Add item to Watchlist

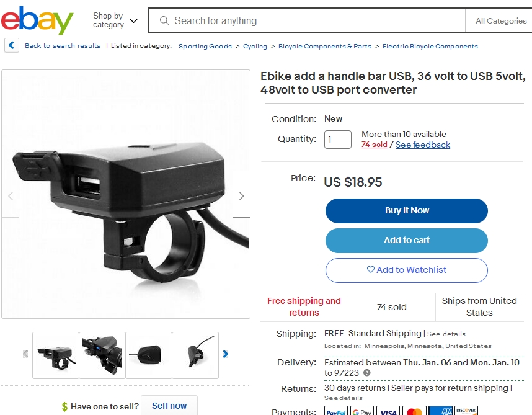tap(407, 270)
